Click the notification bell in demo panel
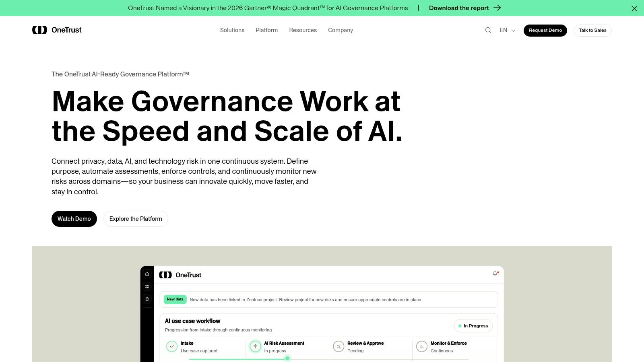Viewport: 644px width, 362px height. click(495, 274)
